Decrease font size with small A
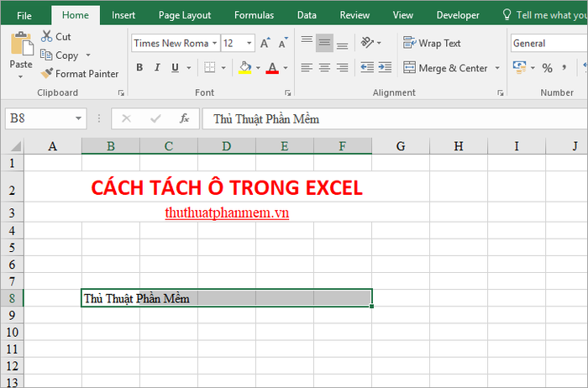 283,43
